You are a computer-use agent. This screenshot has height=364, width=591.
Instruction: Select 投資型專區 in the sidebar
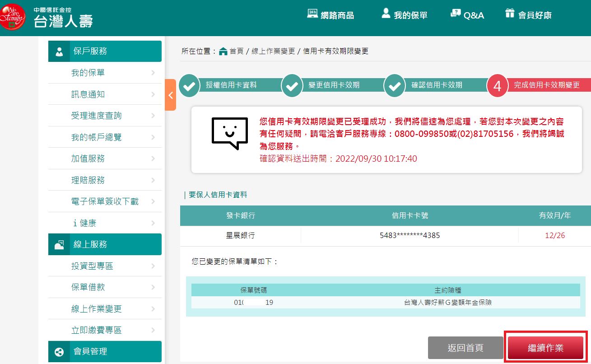pos(105,266)
